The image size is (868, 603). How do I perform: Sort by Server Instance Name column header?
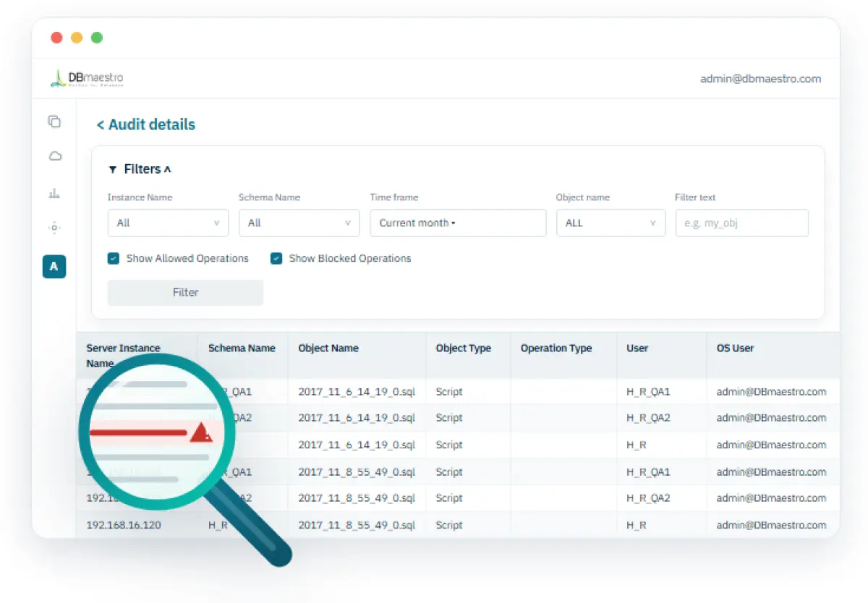[x=123, y=355]
